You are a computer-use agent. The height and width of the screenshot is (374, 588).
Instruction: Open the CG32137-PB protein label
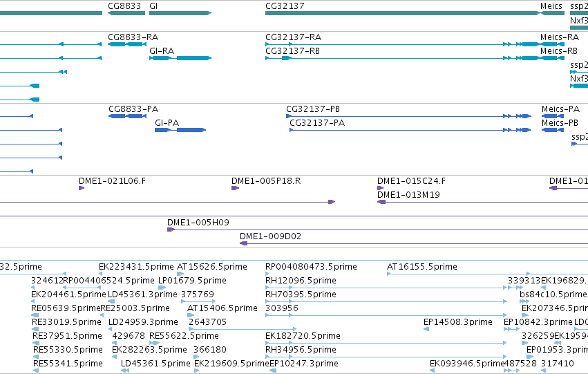point(313,109)
